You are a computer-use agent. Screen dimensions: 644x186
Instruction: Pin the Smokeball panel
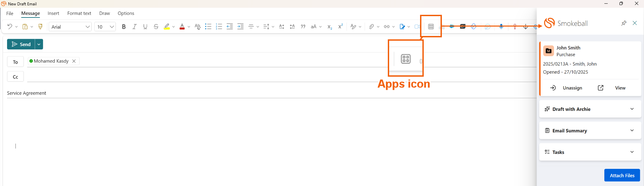[624, 23]
